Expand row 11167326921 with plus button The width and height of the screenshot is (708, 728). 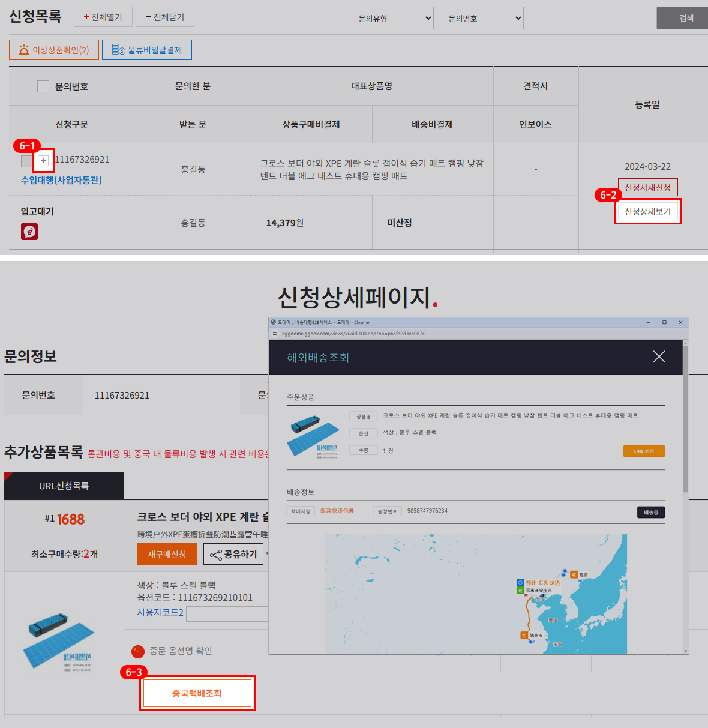pyautogui.click(x=43, y=161)
